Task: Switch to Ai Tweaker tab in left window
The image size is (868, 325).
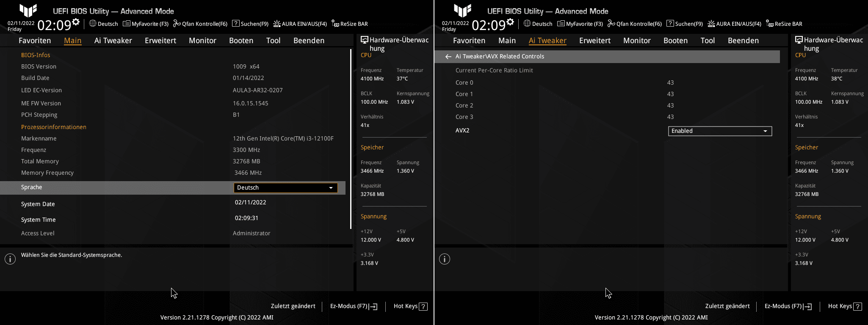Action: (x=113, y=41)
